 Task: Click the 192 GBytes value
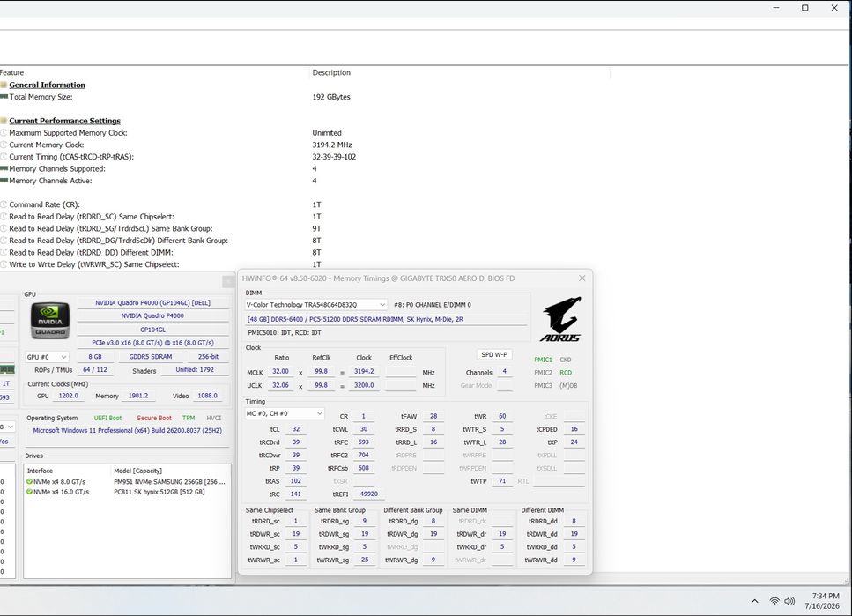tap(331, 97)
